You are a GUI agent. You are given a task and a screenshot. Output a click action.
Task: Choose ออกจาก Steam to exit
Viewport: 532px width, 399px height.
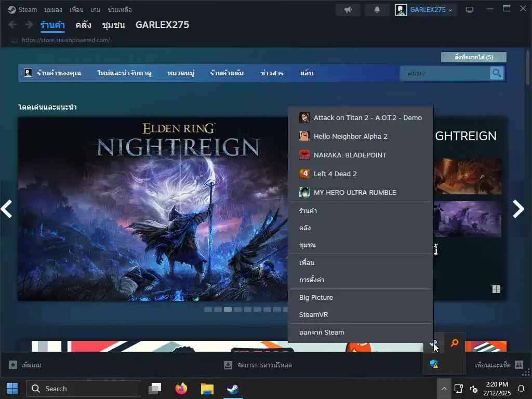pos(361,332)
